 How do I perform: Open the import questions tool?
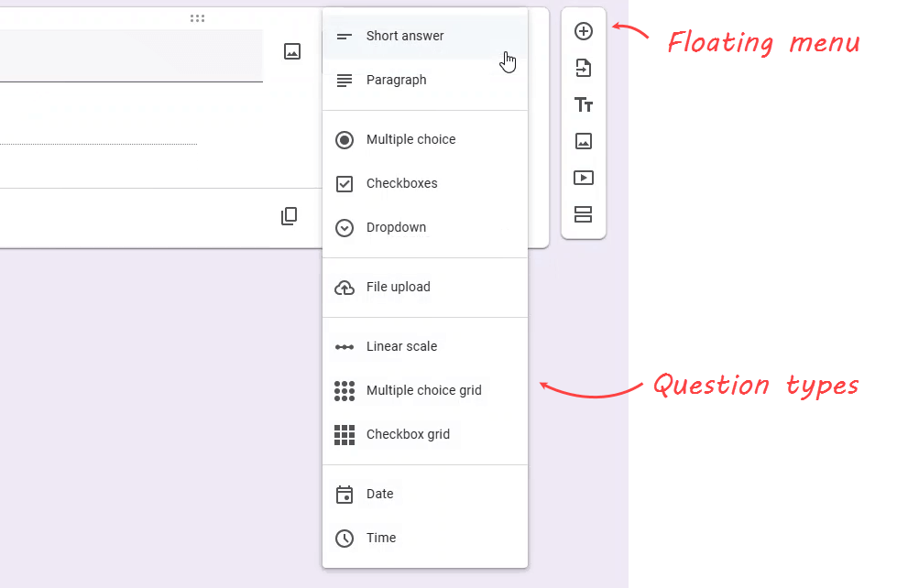(x=584, y=68)
